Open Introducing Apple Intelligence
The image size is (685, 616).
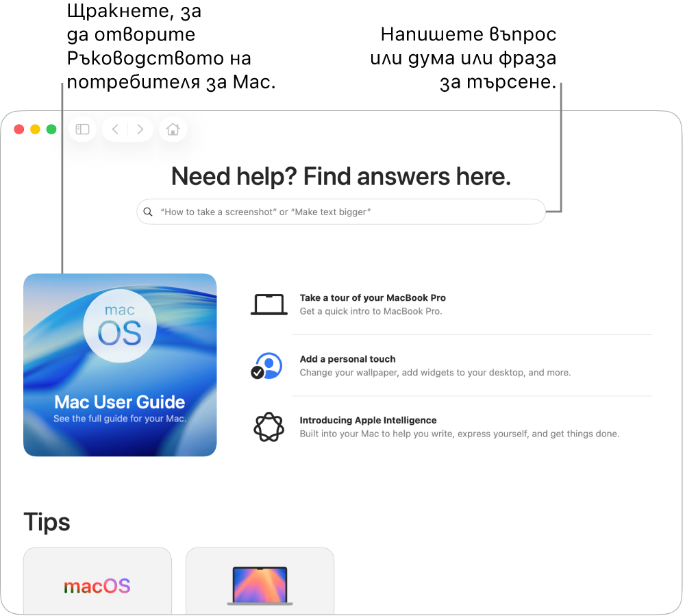[x=368, y=420]
